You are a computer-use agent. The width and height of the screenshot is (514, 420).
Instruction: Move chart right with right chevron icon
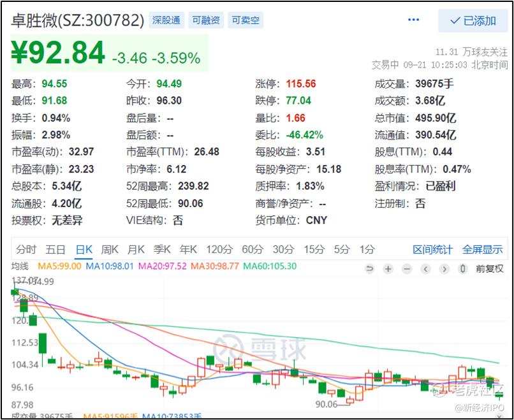pyautogui.click(x=444, y=269)
